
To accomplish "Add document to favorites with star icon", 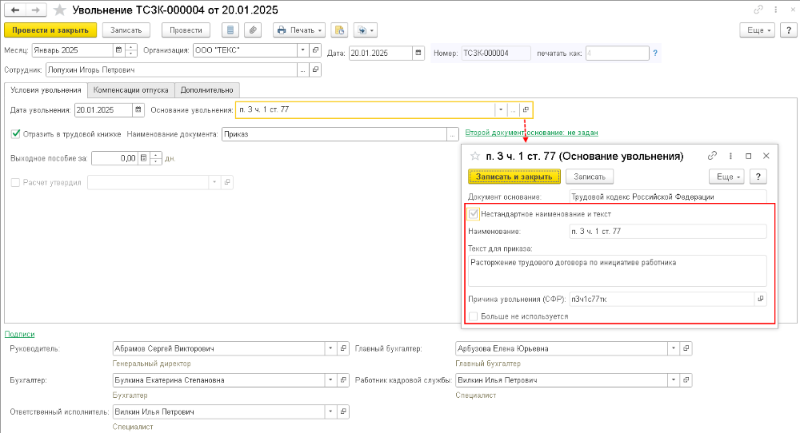I will click(x=60, y=10).
